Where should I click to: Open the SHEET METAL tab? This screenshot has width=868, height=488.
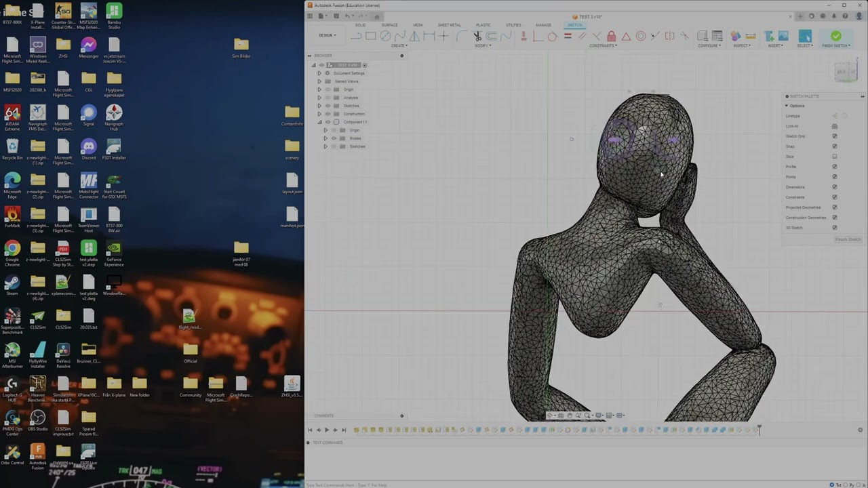449,25
